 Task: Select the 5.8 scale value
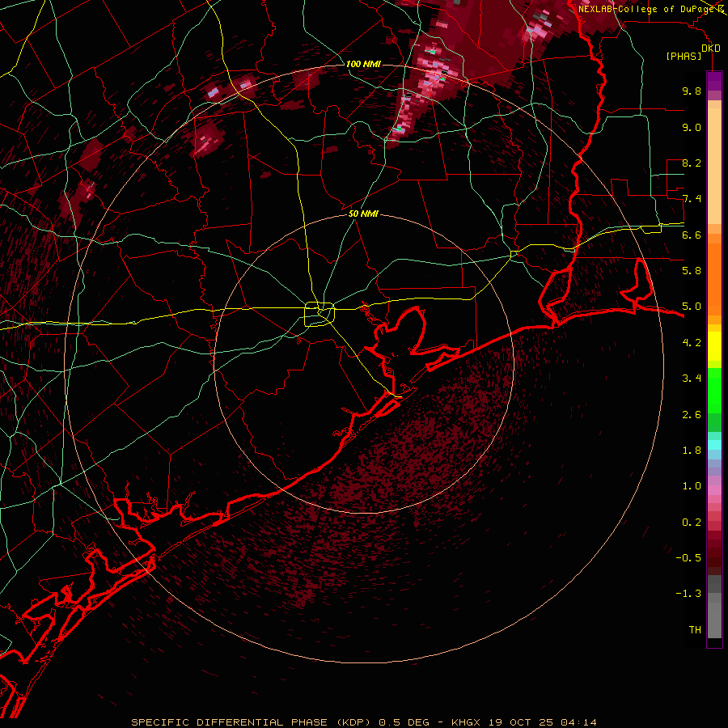tap(692, 270)
